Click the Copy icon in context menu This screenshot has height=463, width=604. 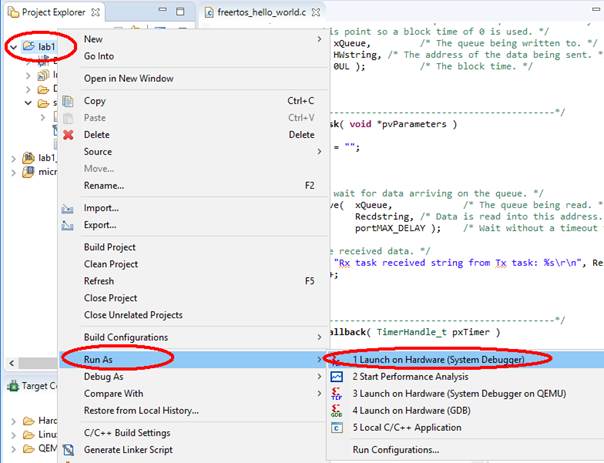click(68, 101)
